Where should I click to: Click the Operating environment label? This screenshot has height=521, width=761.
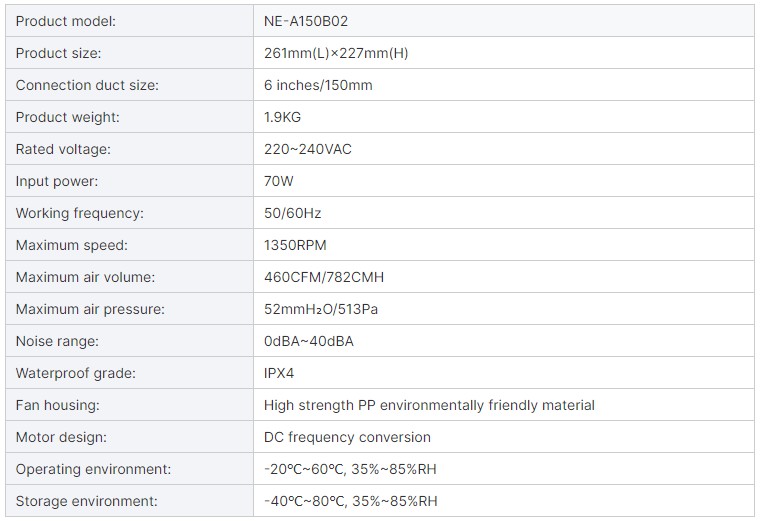click(93, 469)
